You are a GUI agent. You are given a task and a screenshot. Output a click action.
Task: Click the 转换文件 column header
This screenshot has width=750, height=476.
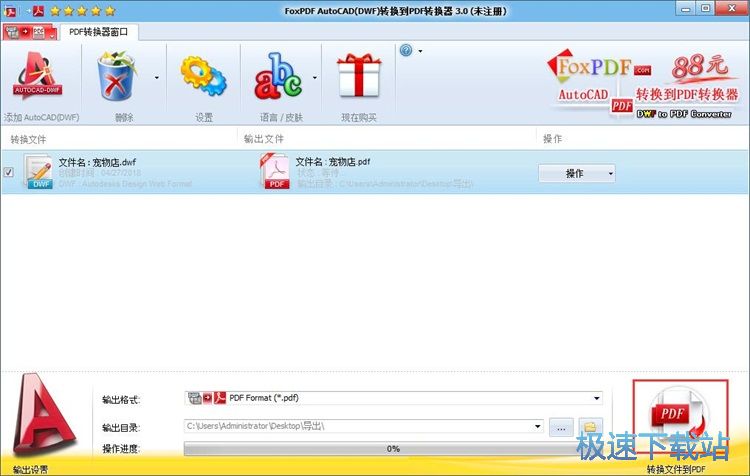click(x=29, y=139)
